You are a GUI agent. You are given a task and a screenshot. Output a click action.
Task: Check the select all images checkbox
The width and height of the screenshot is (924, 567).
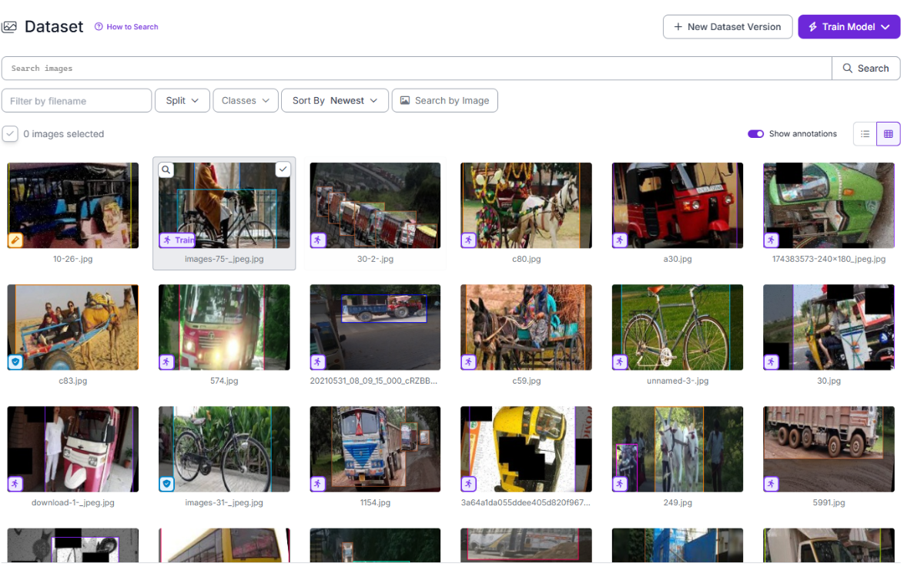click(x=10, y=134)
